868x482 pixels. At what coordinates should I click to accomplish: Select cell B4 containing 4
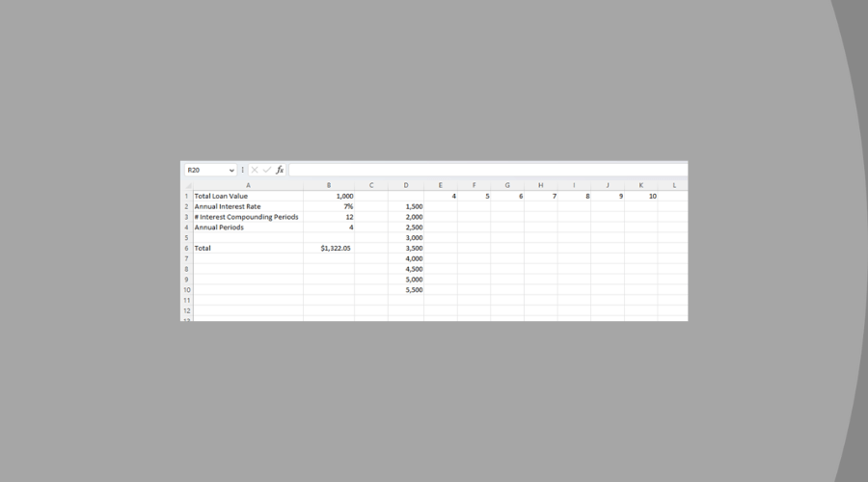329,228
